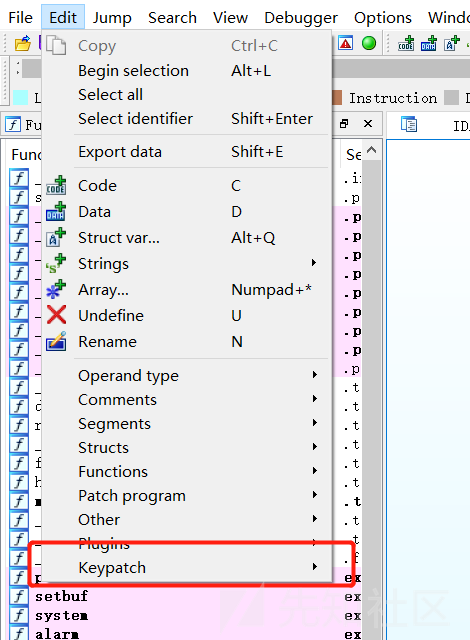Click the create struct variable toolbar icon
Viewport: 470px width, 640px height.
(x=452, y=43)
